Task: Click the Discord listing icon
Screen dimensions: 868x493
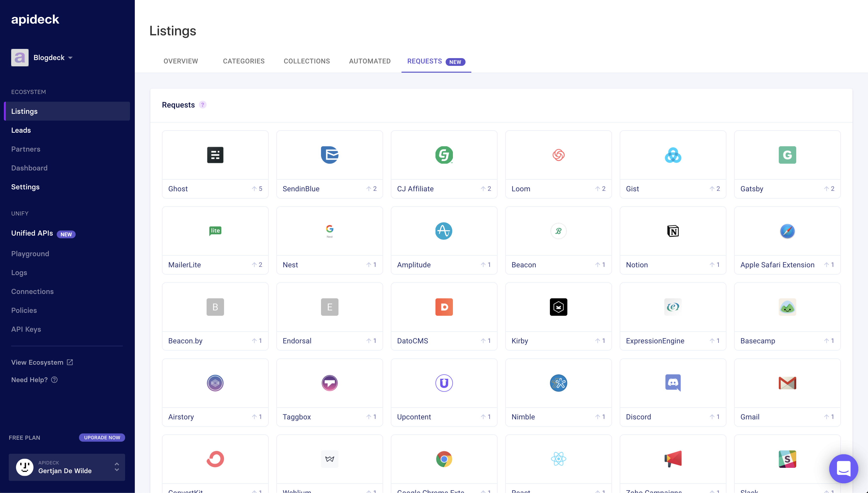Action: tap(673, 383)
